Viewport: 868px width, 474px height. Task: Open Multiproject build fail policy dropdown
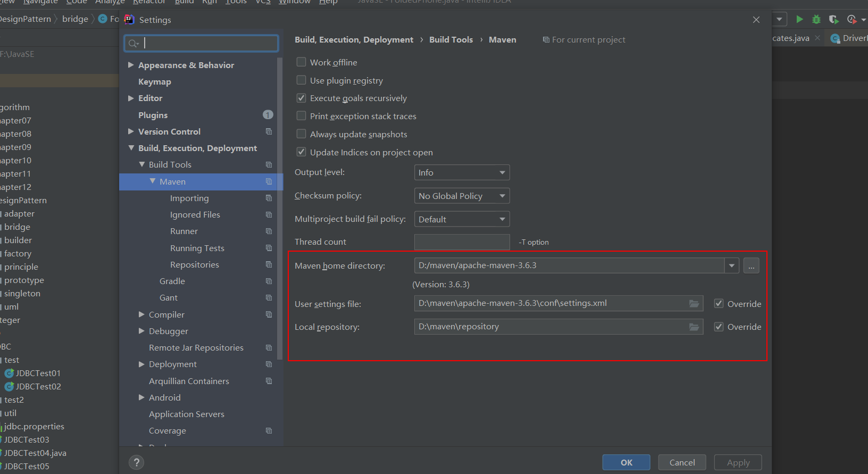click(462, 219)
